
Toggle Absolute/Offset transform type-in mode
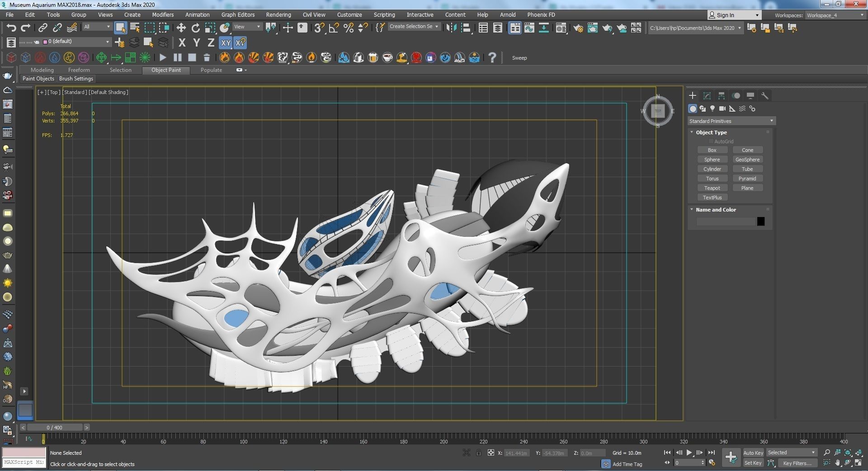click(x=491, y=452)
